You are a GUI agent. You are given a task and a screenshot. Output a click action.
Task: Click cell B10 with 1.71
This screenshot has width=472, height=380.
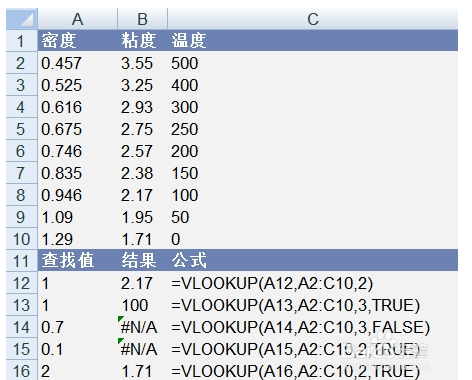(142, 239)
